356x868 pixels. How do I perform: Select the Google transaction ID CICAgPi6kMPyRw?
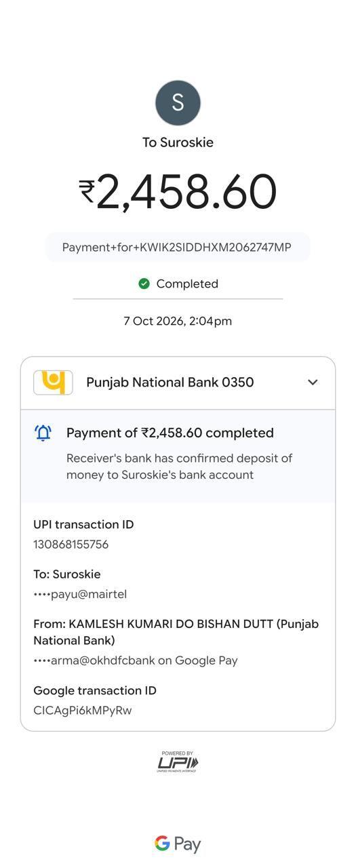point(83,710)
